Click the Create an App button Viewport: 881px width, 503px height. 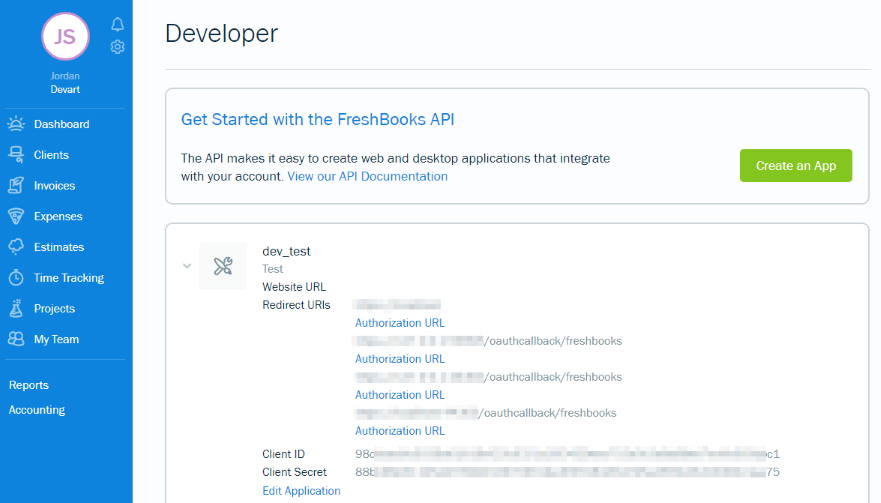[x=796, y=165]
